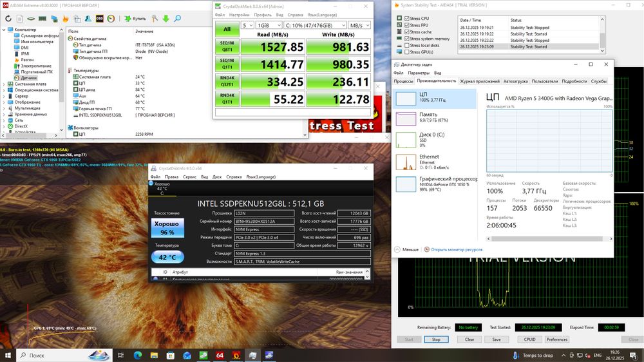The height and width of the screenshot is (362, 644).
Task: Expand Операционная система tree node
Action: [4, 90]
